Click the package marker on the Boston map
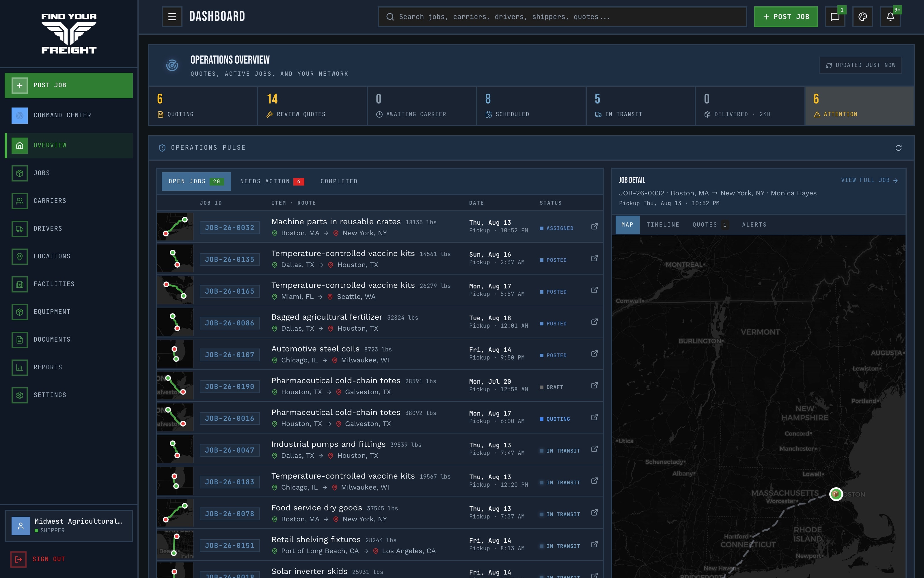This screenshot has width=924, height=578. click(x=836, y=494)
